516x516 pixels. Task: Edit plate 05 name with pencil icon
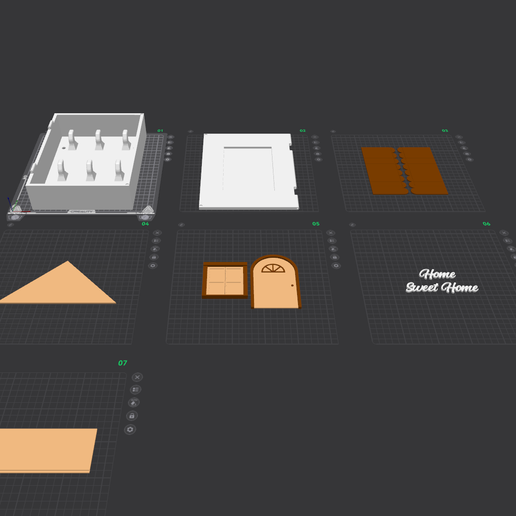coord(181,225)
